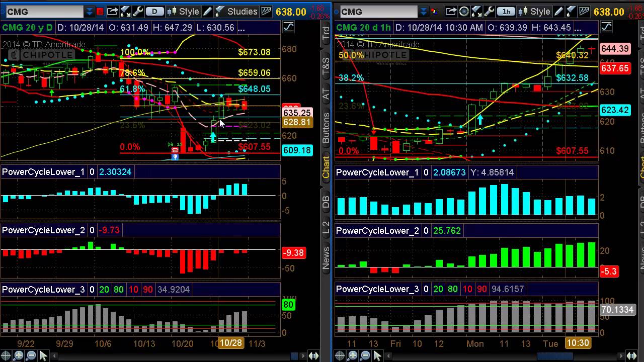
Task: Open the Studies button in left chart
Action: pos(236,11)
